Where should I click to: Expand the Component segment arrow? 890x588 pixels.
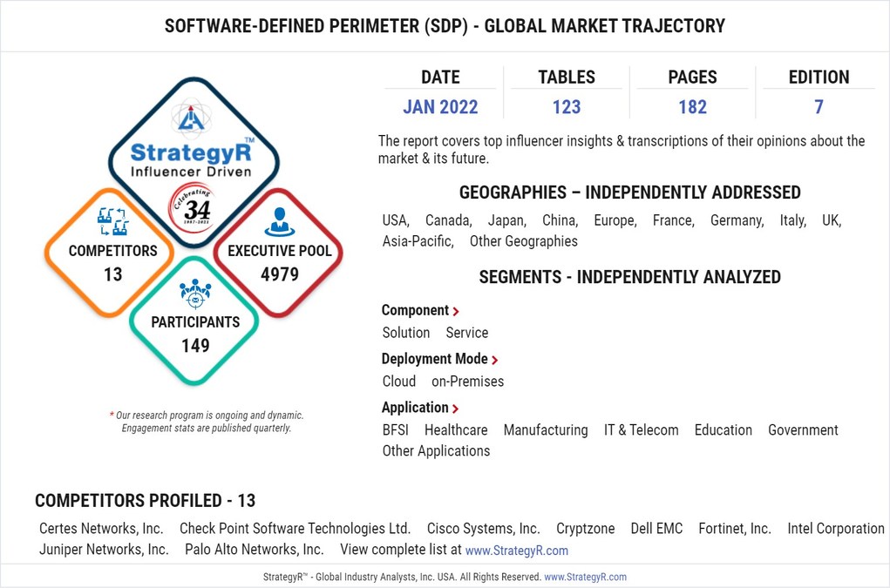pyautogui.click(x=456, y=311)
